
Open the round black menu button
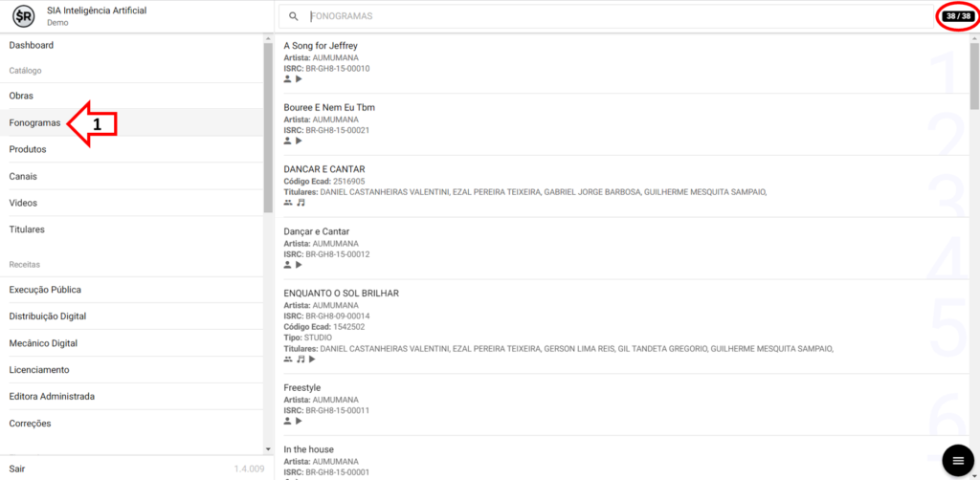tap(957, 461)
